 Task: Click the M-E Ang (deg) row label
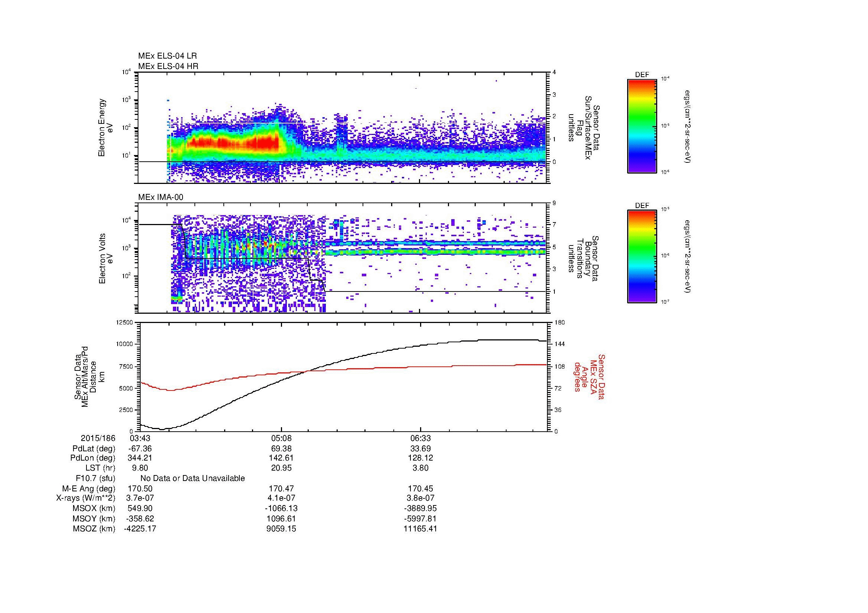coord(89,489)
